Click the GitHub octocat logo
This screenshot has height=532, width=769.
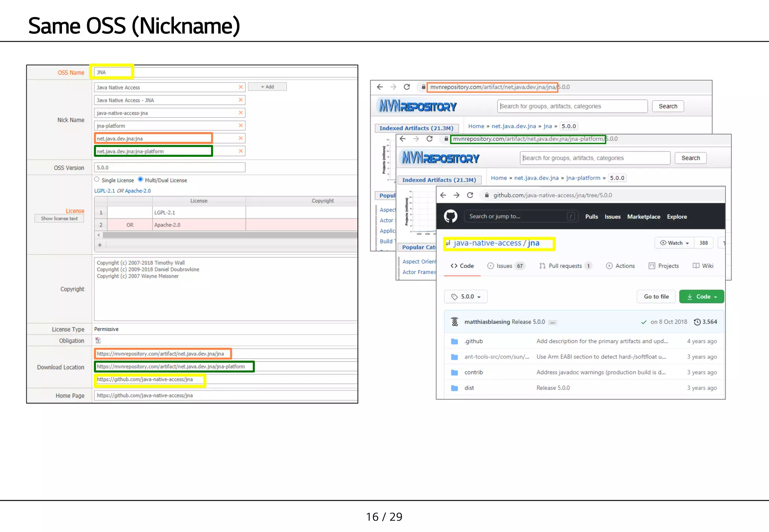(451, 216)
